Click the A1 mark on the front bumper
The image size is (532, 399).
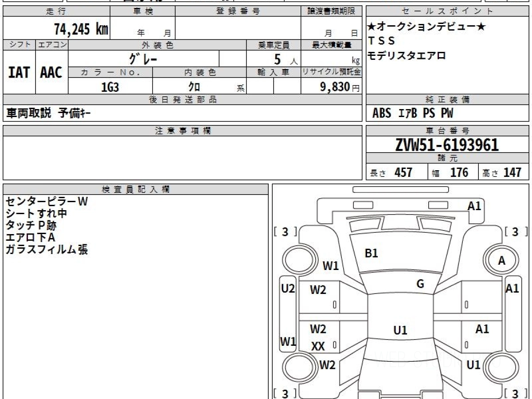(474, 206)
